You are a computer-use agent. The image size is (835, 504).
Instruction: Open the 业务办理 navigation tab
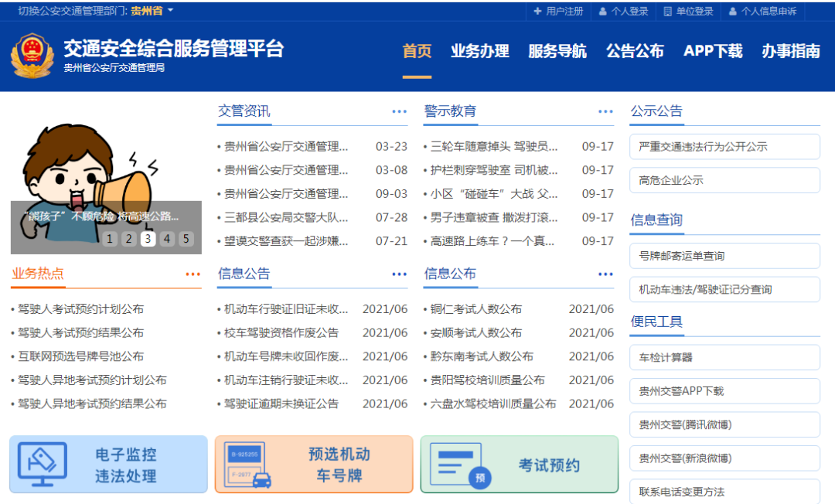[x=479, y=52]
